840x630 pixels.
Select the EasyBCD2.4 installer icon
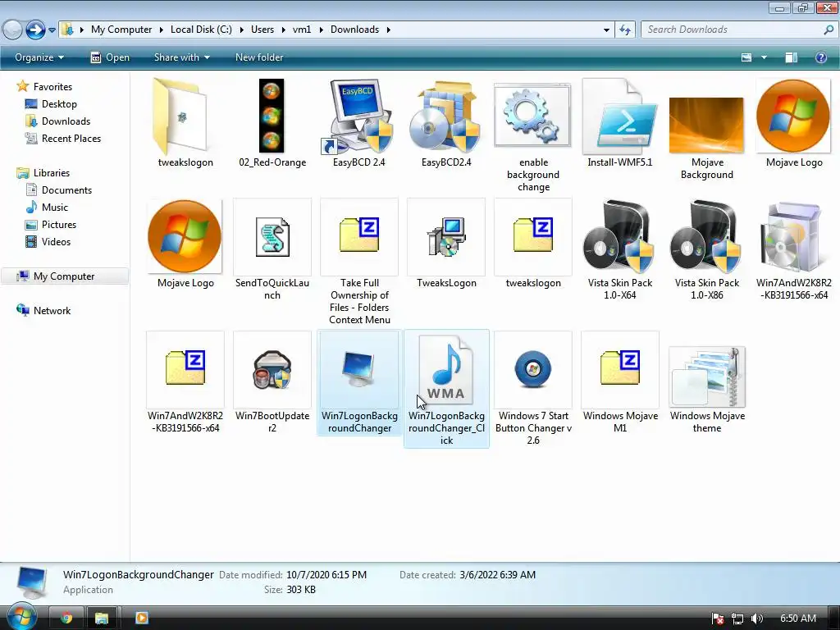[445, 116]
